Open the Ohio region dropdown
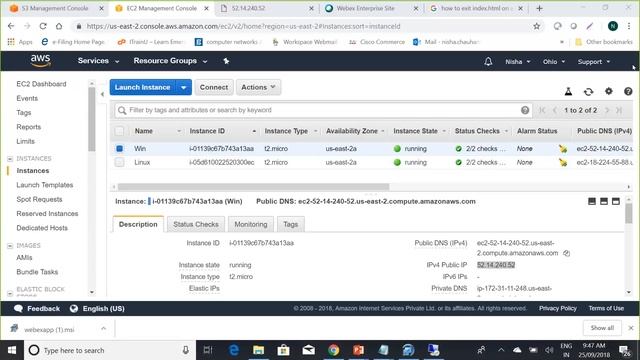This screenshot has width=640, height=360. point(554,62)
